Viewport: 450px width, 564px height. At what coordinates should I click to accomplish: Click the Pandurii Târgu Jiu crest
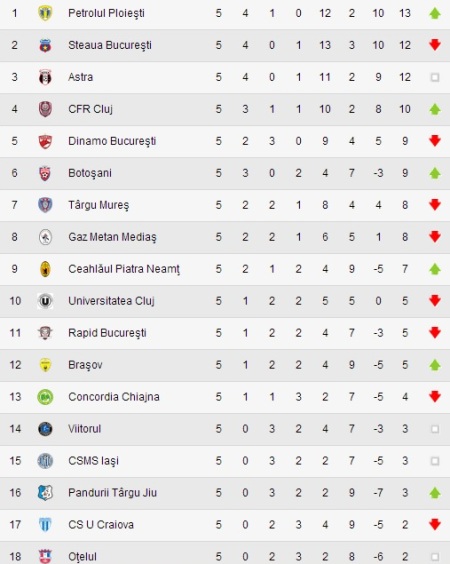45,493
